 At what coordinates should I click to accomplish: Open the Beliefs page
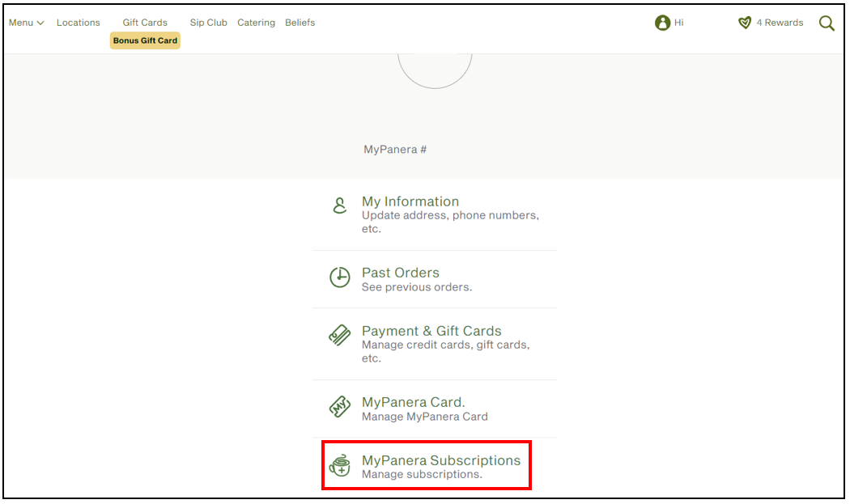tap(300, 23)
